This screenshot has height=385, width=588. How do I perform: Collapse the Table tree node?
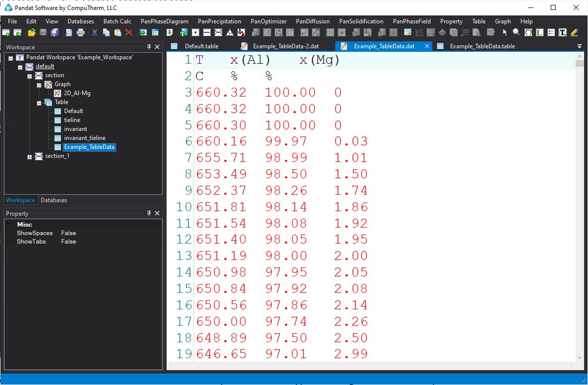click(x=39, y=103)
